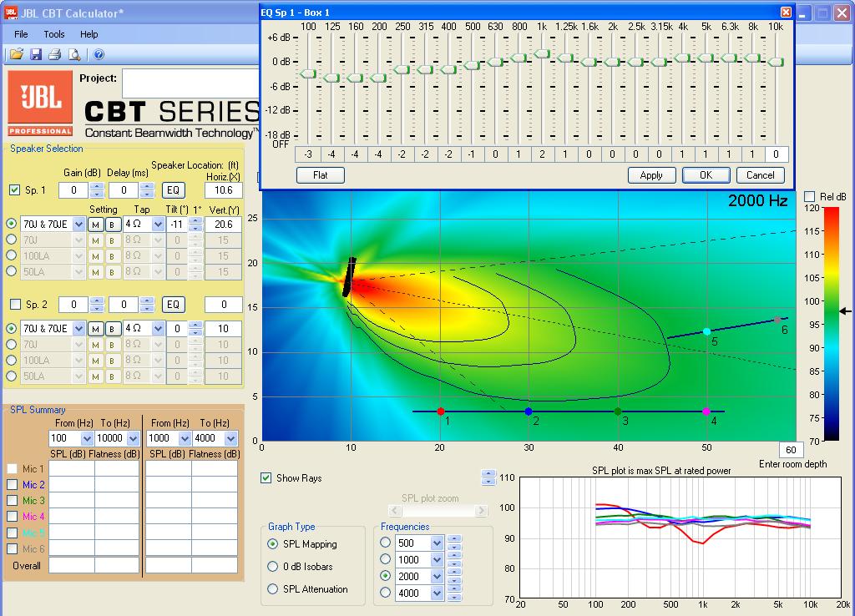Open the From 1000 Hz dropdown in SPL Summary

[185, 438]
